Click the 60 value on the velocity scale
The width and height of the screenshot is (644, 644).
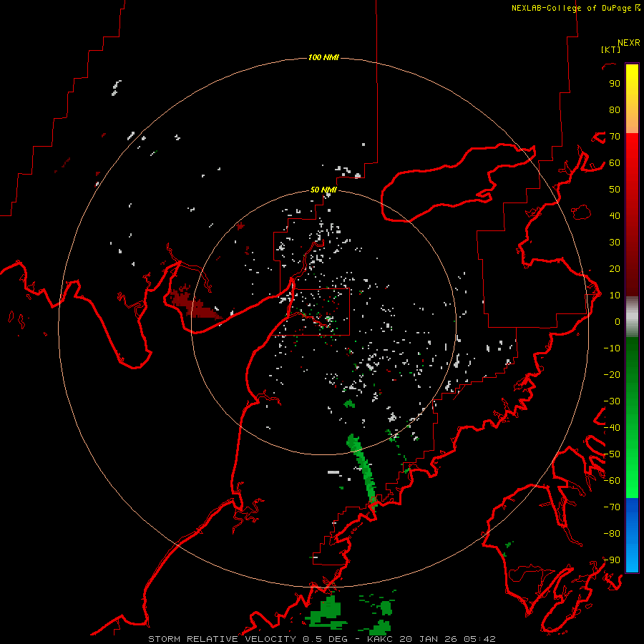click(615, 162)
